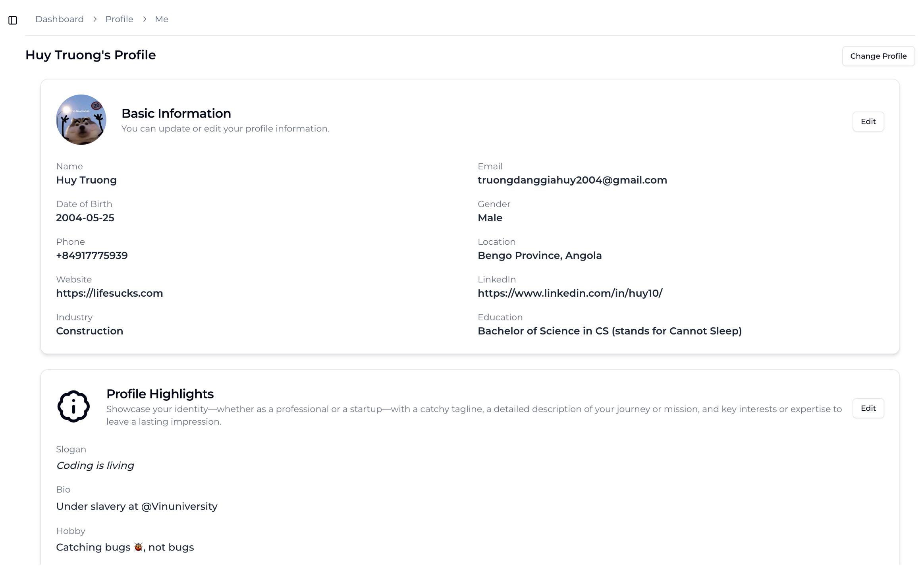The height and width of the screenshot is (572, 924).
Task: Click the Coding is living slogan text
Action: tap(95, 466)
